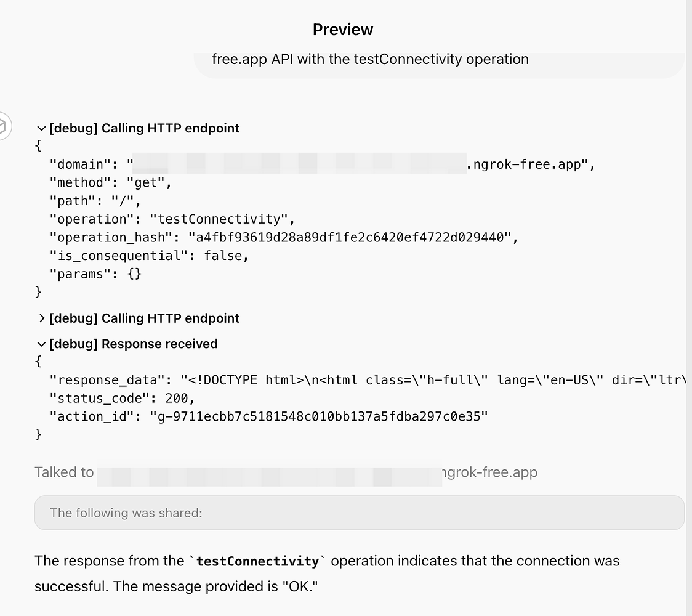
Task: Click the path "/" line
Action: (95, 201)
